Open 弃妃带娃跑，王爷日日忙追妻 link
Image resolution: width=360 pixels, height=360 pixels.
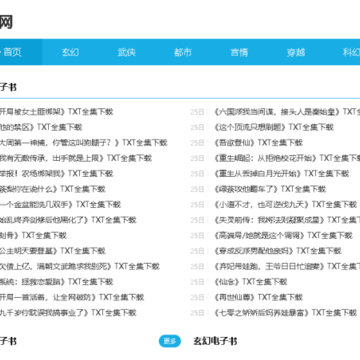point(287,266)
